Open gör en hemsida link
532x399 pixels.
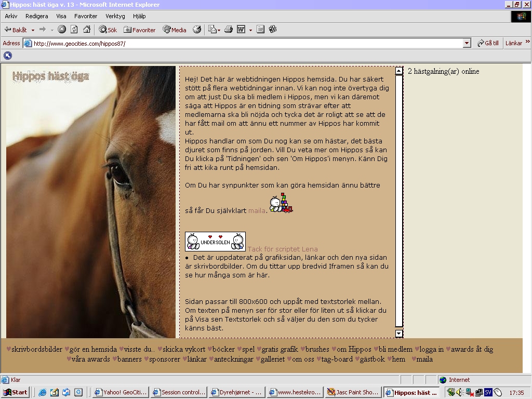(x=93, y=349)
